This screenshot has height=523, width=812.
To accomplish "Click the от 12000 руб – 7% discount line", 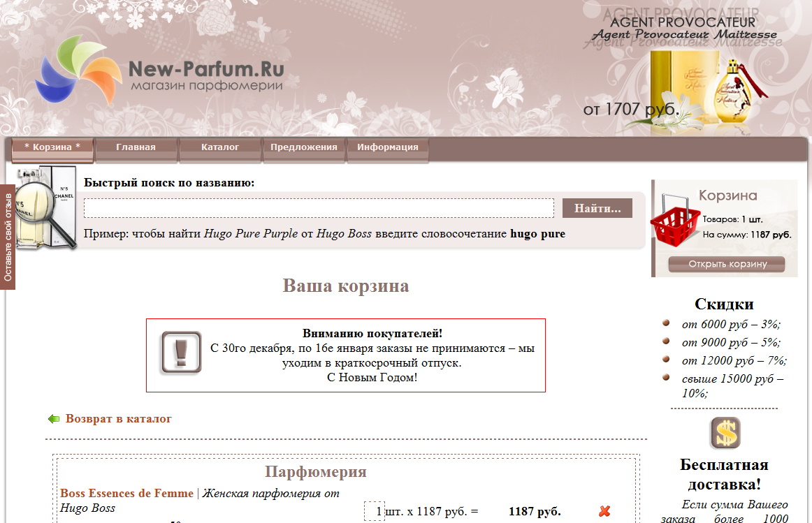I will (x=734, y=360).
